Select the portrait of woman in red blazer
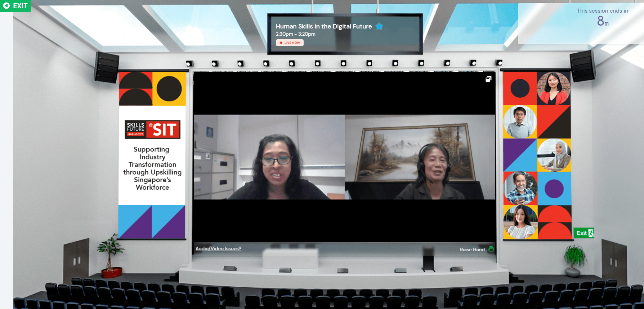 click(x=554, y=88)
